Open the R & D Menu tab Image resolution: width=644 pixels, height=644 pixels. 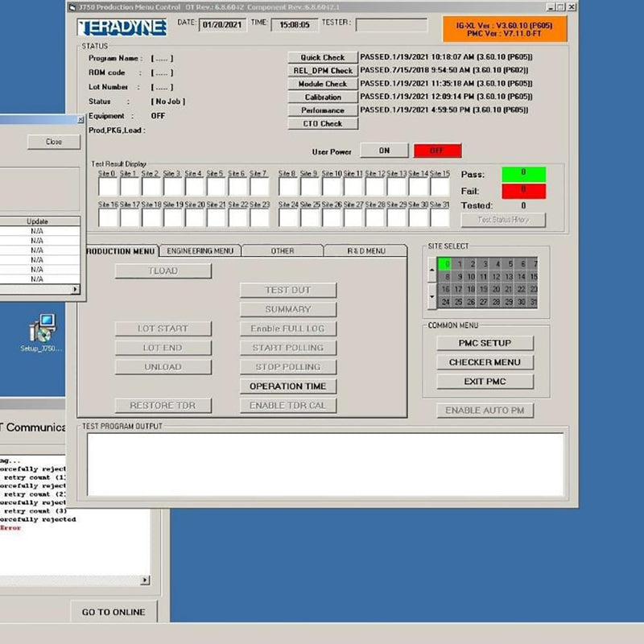pyautogui.click(x=365, y=251)
